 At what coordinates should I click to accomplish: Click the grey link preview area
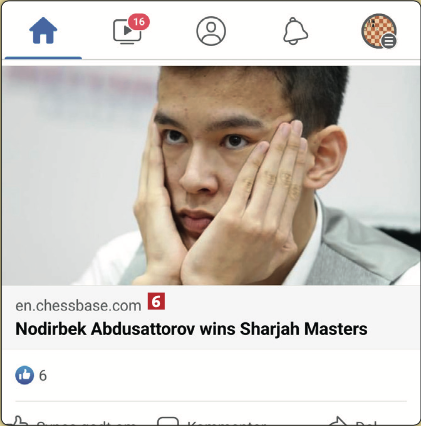click(211, 317)
